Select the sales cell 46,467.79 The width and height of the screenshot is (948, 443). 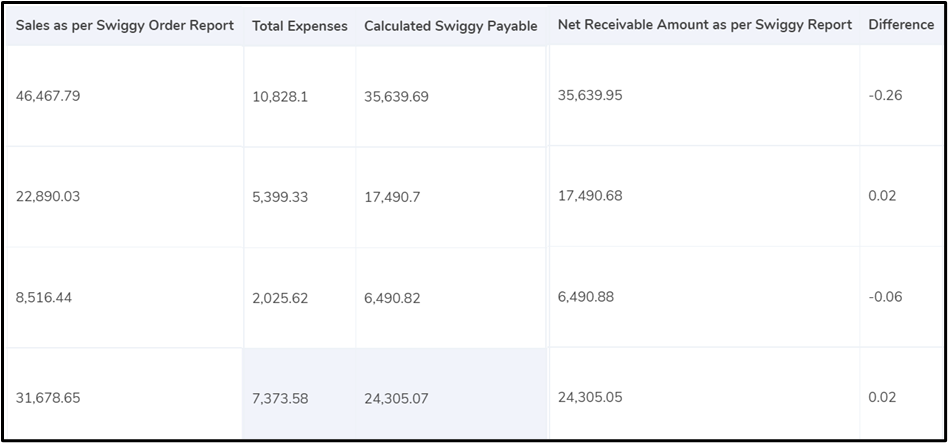click(62, 96)
